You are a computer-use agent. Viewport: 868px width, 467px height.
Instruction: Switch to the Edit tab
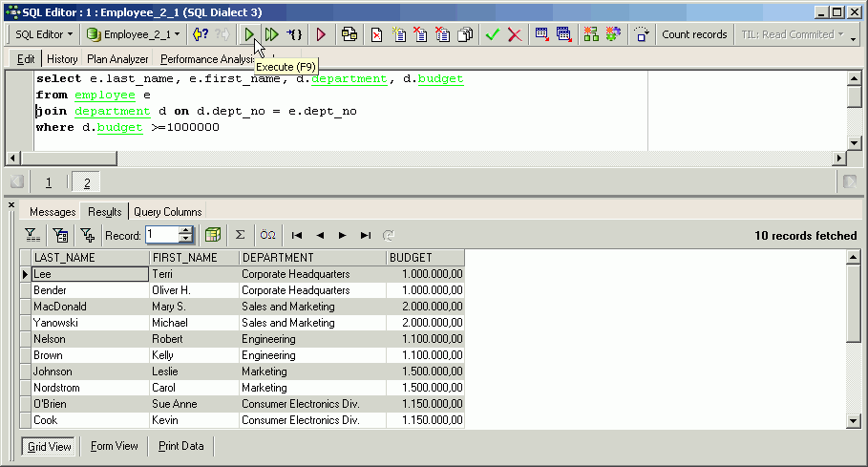(26, 58)
